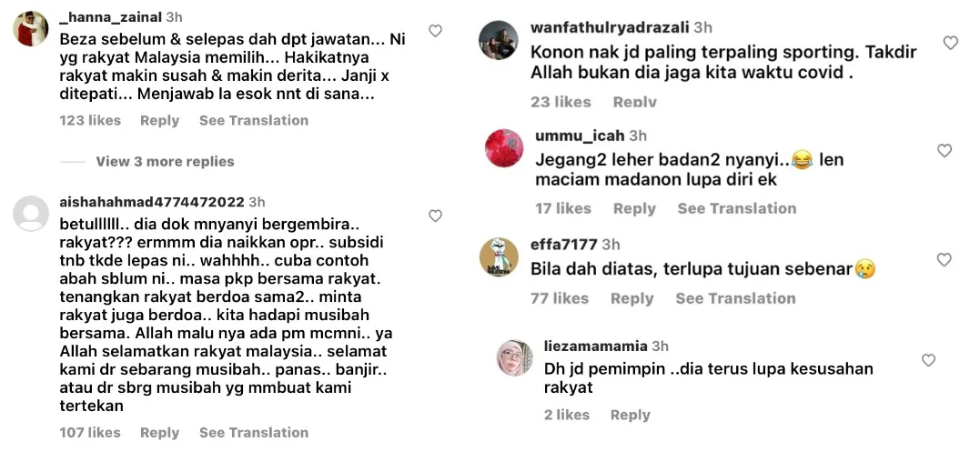Open _hanna_zainal's profile picture
This screenshot has height=462, width=980.
[31, 29]
